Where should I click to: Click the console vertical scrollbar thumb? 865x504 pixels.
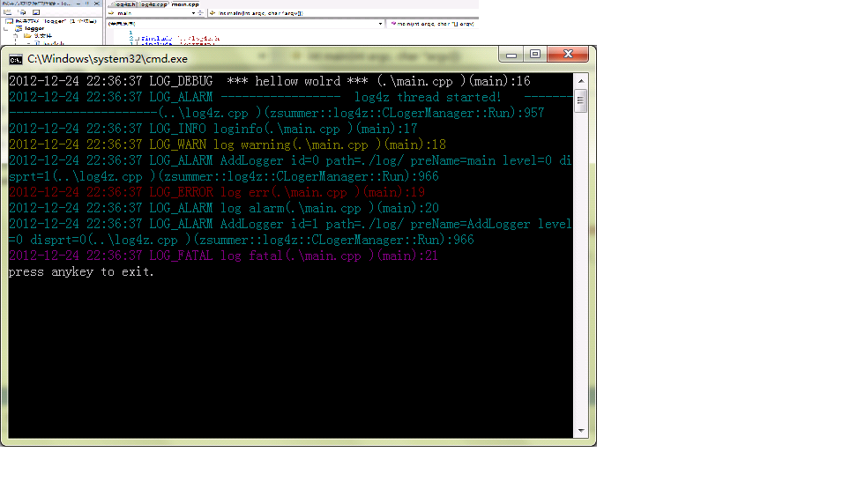click(581, 100)
